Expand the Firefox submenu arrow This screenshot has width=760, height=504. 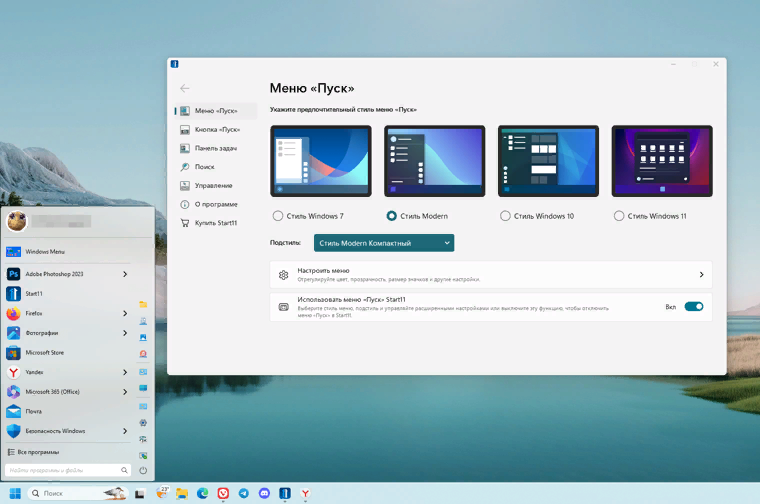click(125, 314)
